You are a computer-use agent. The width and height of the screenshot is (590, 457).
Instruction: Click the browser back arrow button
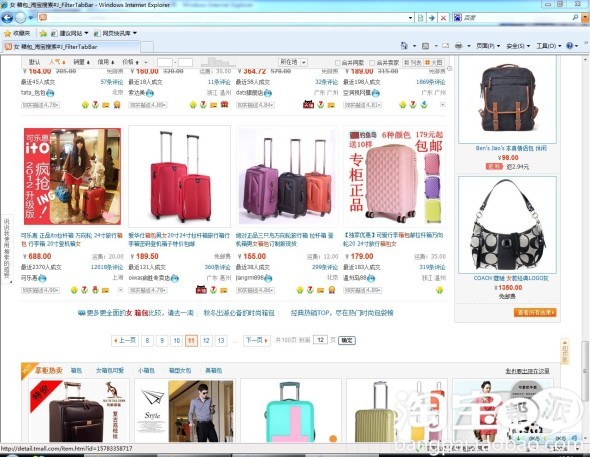(7, 17)
